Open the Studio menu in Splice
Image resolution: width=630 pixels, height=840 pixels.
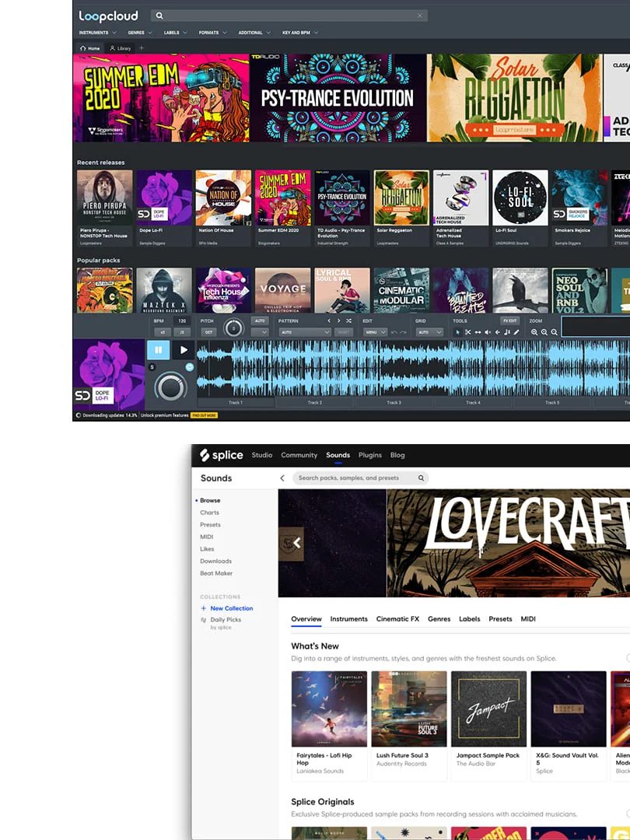click(x=262, y=455)
